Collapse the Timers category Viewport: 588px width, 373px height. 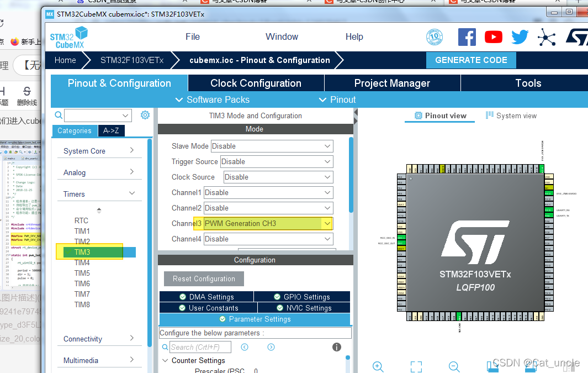99,194
